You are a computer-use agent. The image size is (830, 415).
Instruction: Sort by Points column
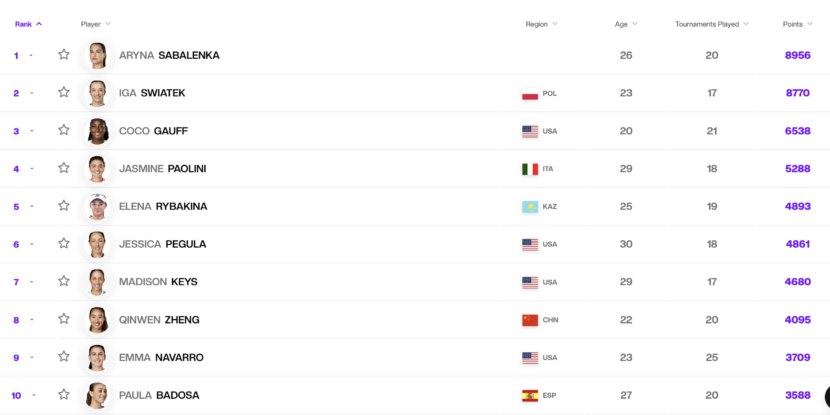coord(798,24)
